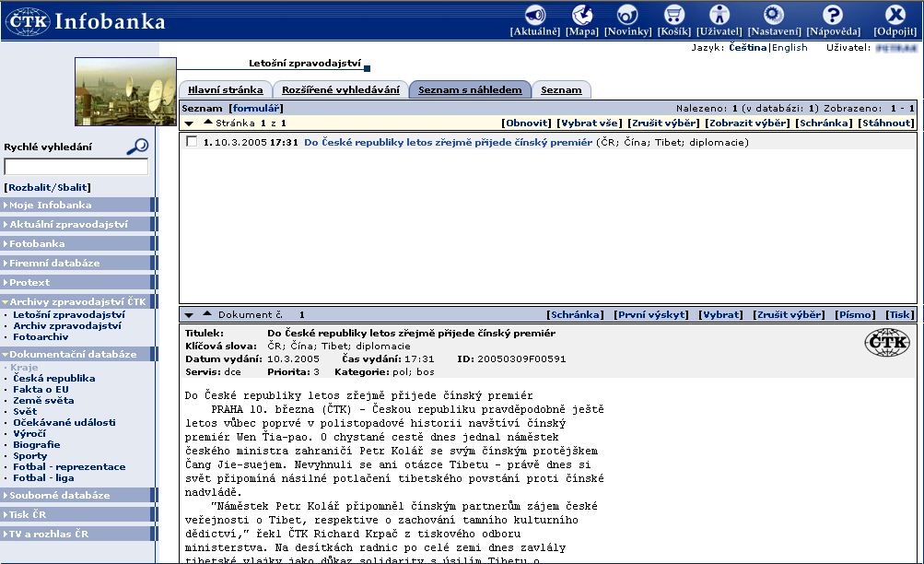Expand the Fotobanka sidebar section

click(38, 243)
